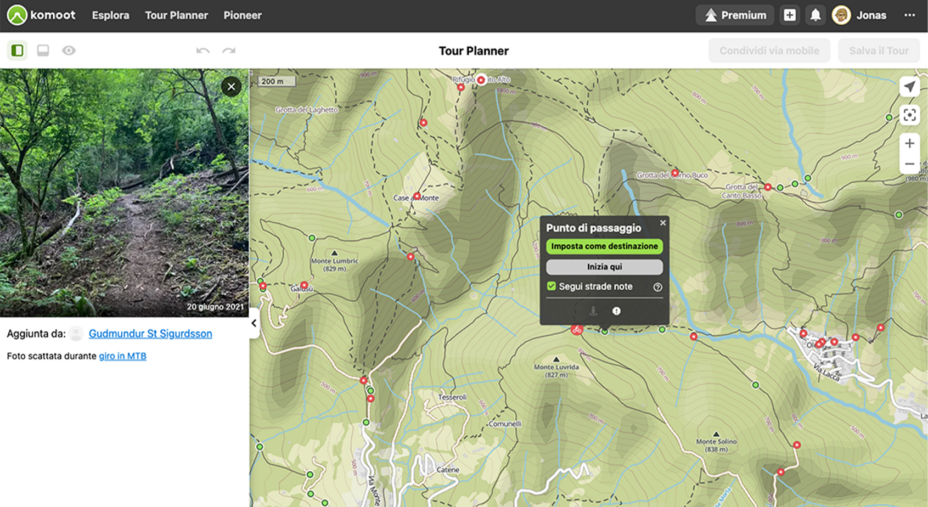Click the Premium button

[x=735, y=15]
